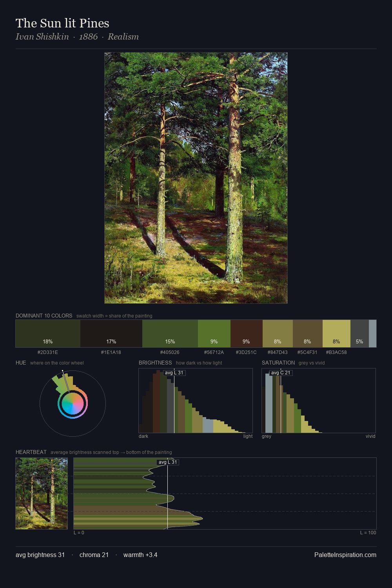Click 'how dark vs how light' caption
This screenshot has height=588, width=392.
[199, 363]
